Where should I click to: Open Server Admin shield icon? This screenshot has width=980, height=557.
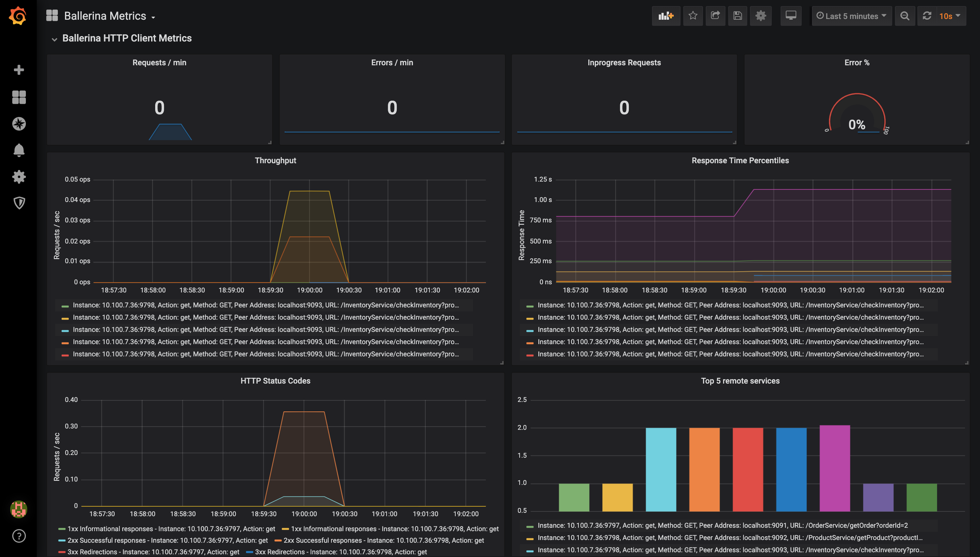point(19,203)
